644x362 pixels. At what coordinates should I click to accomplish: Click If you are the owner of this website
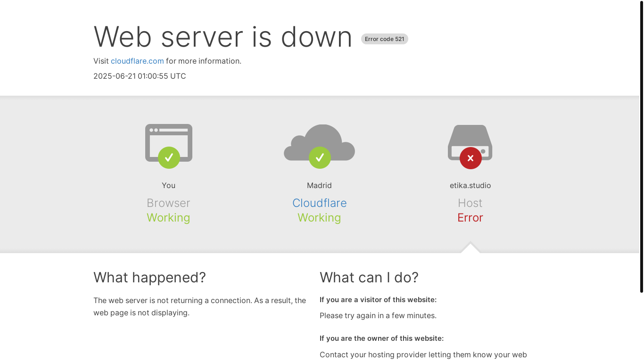coord(381,338)
